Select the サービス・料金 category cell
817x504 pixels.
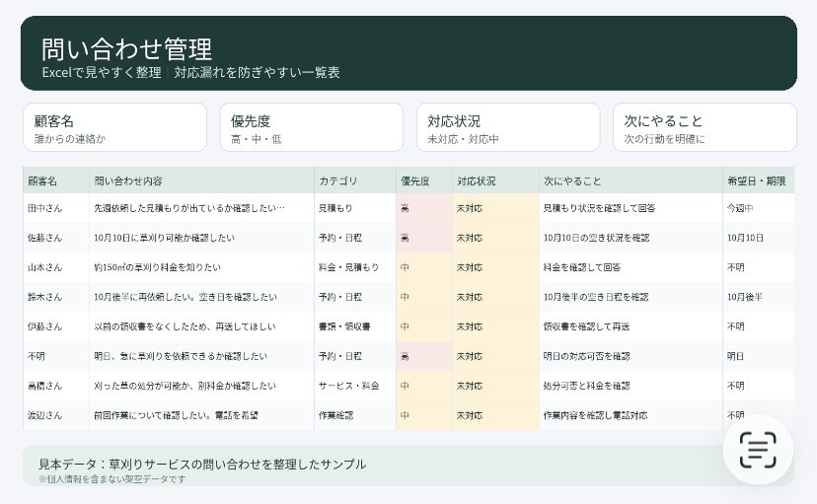(x=355, y=387)
